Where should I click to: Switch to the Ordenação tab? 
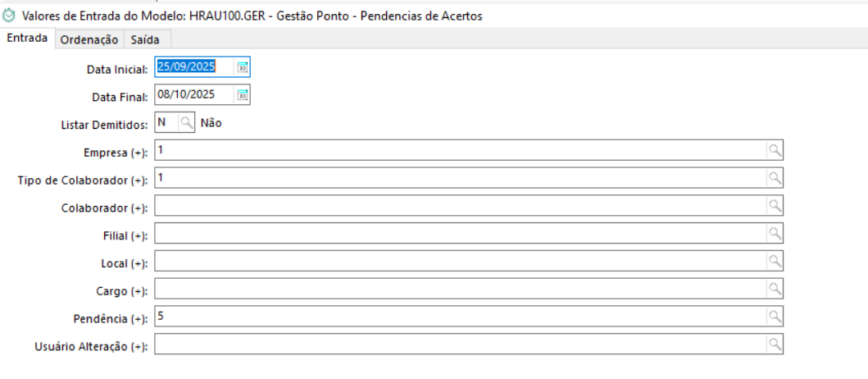[90, 39]
